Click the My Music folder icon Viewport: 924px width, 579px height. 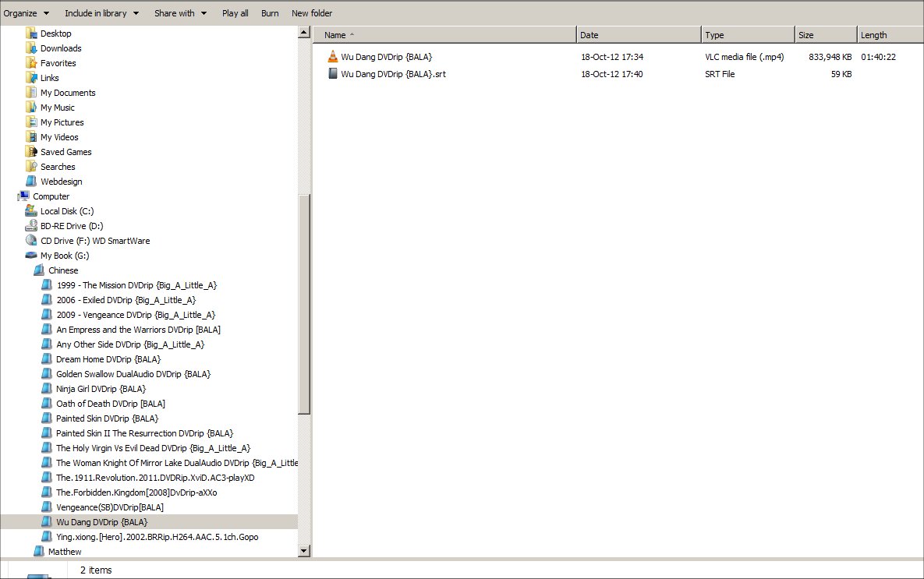point(31,108)
